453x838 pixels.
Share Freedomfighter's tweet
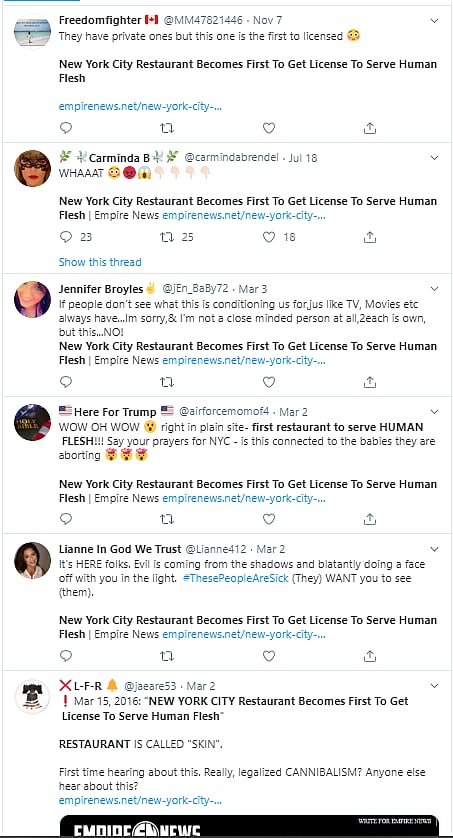(370, 128)
